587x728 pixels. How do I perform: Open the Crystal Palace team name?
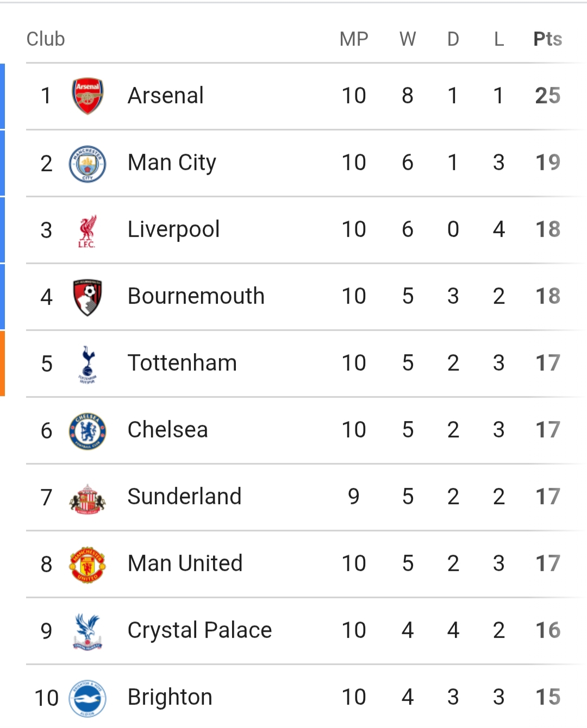click(x=199, y=630)
